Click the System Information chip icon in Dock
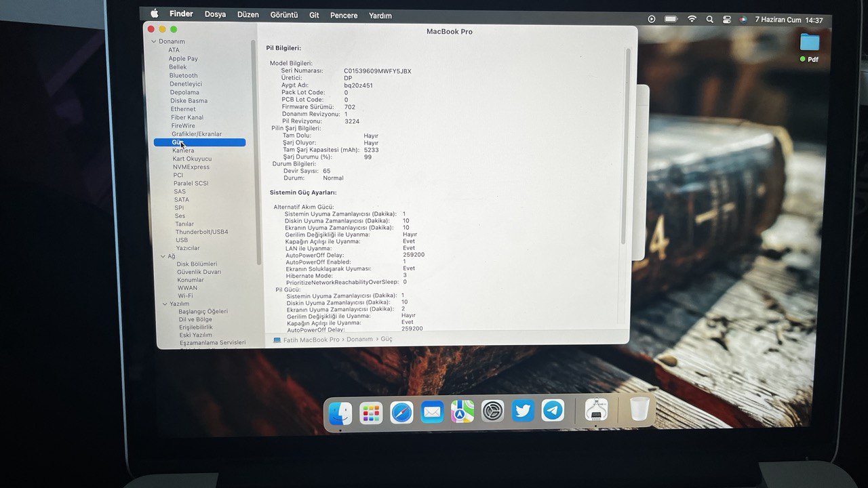The height and width of the screenshot is (488, 868). [596, 409]
